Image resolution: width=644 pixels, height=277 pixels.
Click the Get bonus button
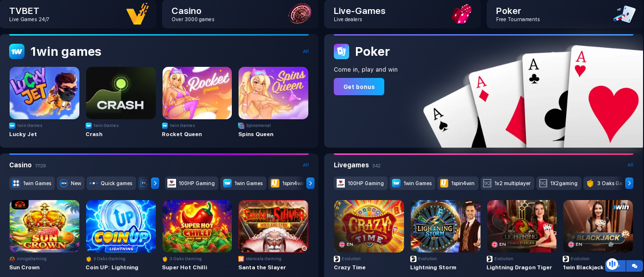click(359, 87)
